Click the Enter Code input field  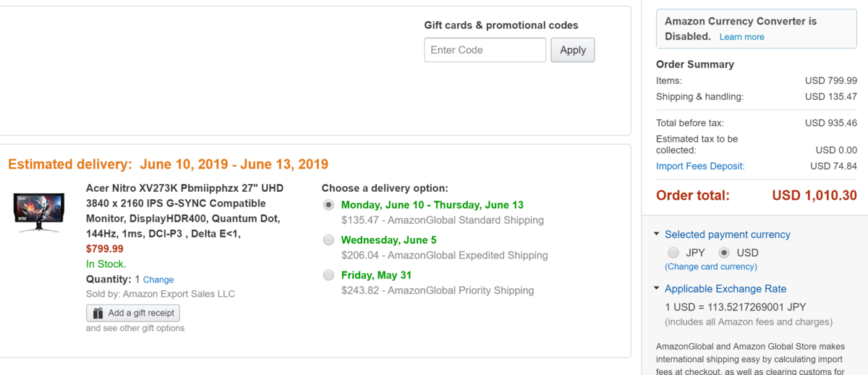485,50
